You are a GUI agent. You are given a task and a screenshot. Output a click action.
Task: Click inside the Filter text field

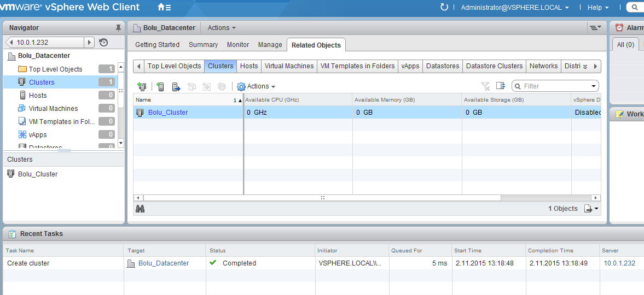(554, 86)
